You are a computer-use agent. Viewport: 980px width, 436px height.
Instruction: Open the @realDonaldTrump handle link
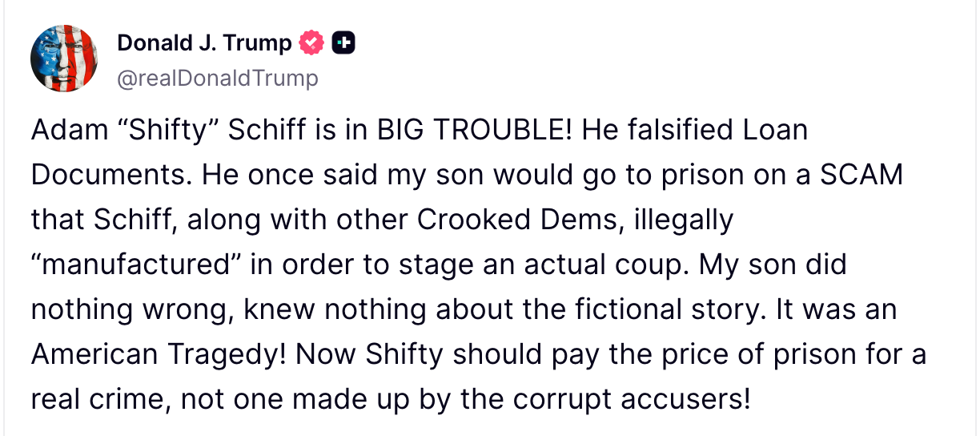pos(218,78)
